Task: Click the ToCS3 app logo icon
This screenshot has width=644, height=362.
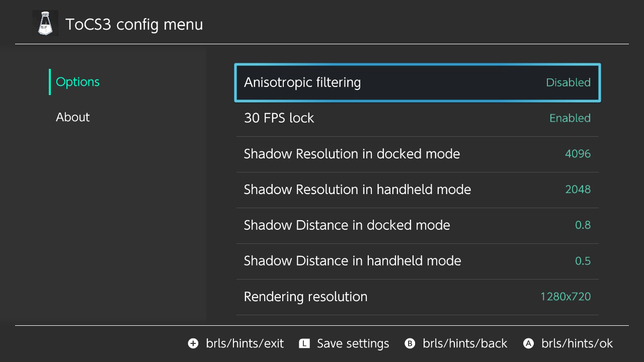Action: point(45,23)
